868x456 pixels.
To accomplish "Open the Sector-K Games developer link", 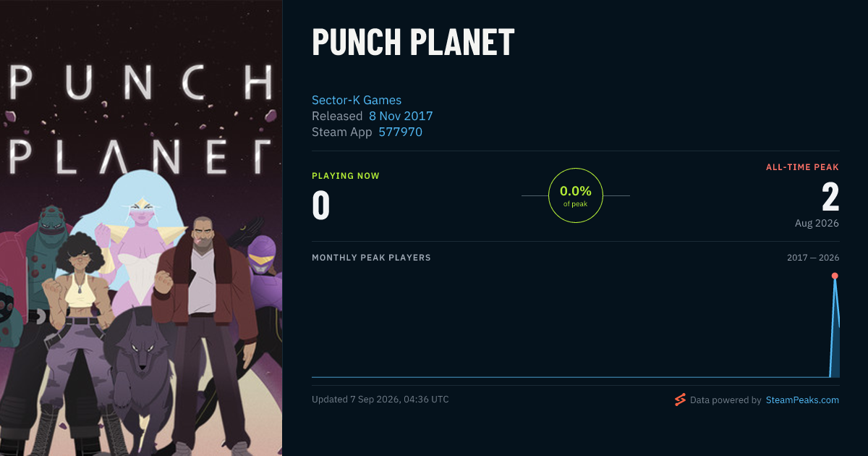I will [x=357, y=100].
